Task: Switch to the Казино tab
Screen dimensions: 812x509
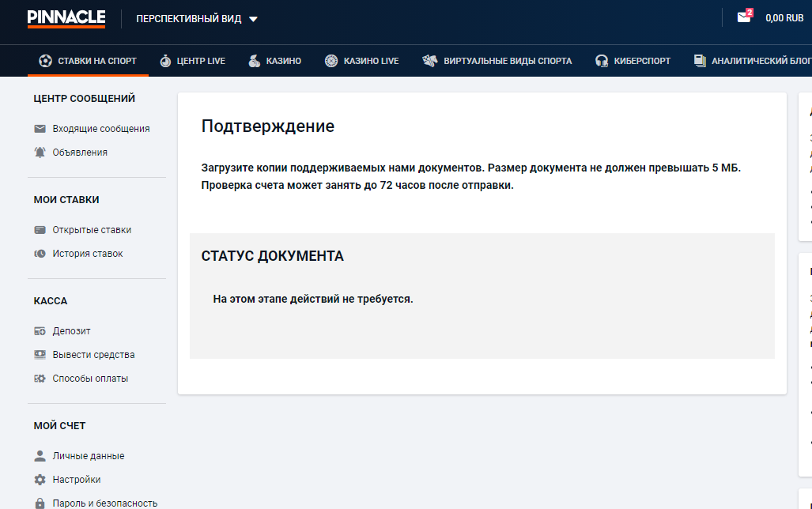Action: 275,61
